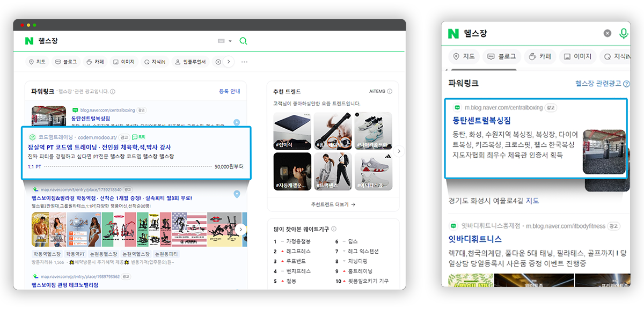Click 가정용철봉 in ranking list
Viewport: 644px width, 309px height.
pyautogui.click(x=298, y=241)
